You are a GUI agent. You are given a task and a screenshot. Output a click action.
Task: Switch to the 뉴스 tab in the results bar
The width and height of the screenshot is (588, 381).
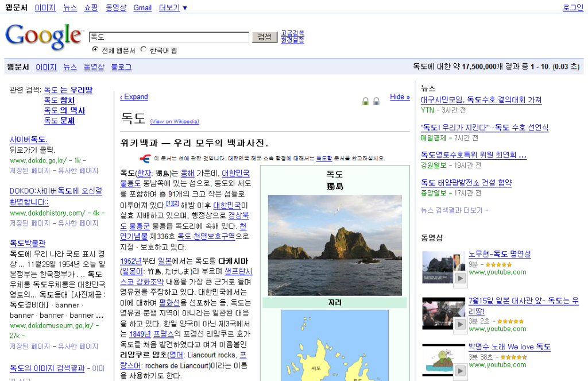pyautogui.click(x=70, y=67)
